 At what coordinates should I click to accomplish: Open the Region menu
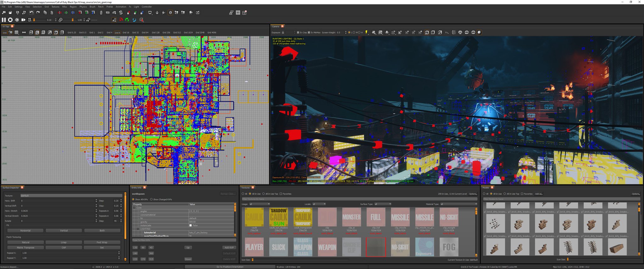point(73,7)
